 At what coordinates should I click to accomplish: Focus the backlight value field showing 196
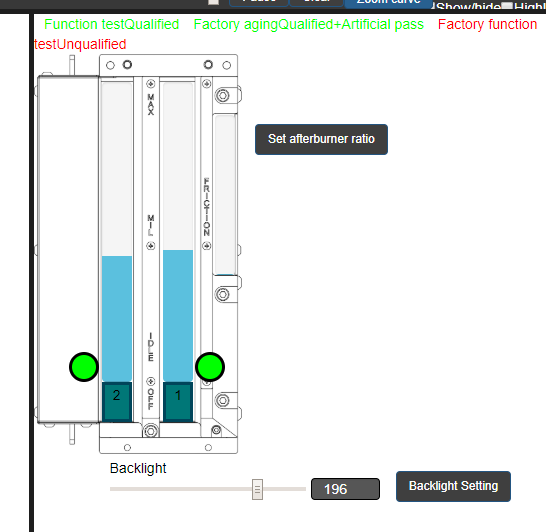tap(345, 489)
